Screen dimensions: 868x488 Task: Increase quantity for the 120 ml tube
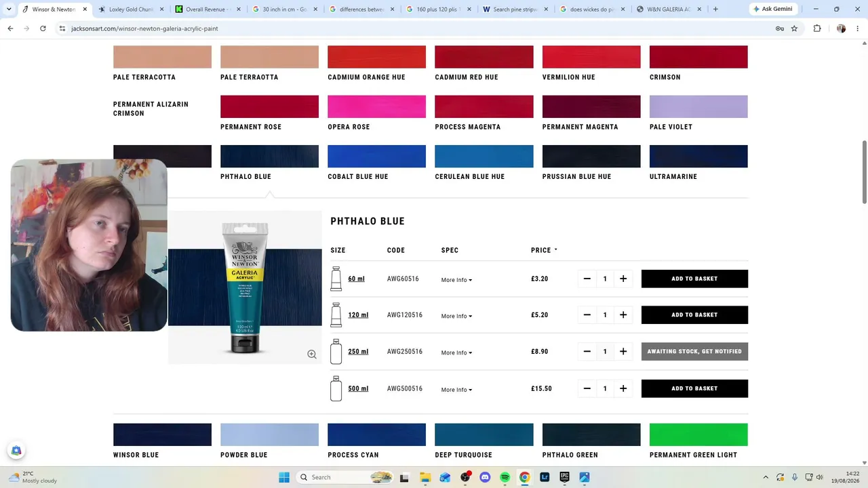623,314
